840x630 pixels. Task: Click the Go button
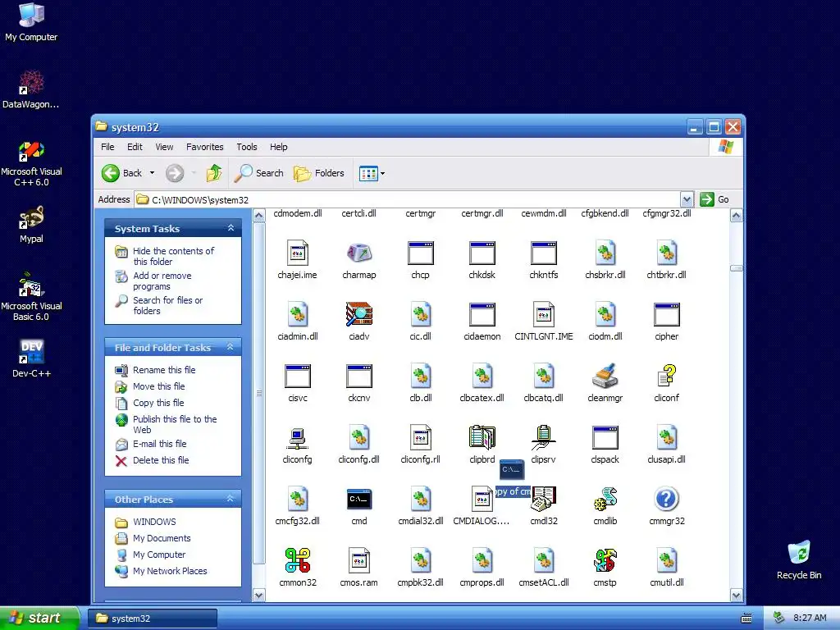coord(715,199)
